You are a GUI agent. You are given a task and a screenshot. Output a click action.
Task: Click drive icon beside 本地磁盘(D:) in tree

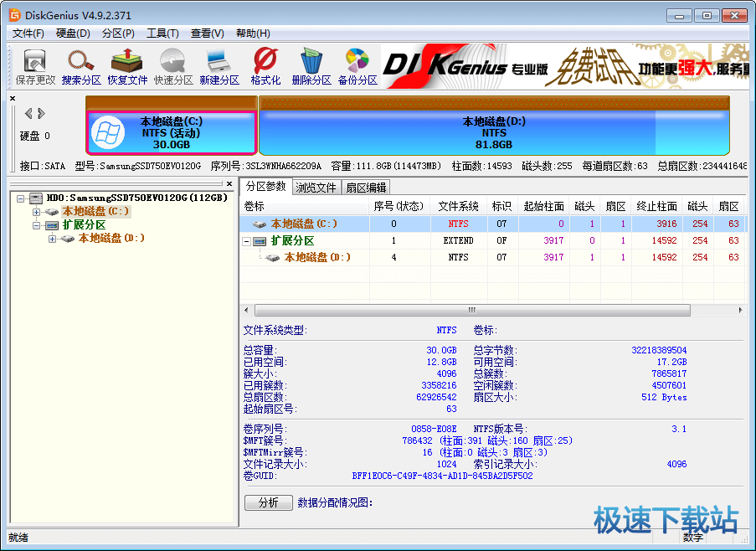pos(68,239)
